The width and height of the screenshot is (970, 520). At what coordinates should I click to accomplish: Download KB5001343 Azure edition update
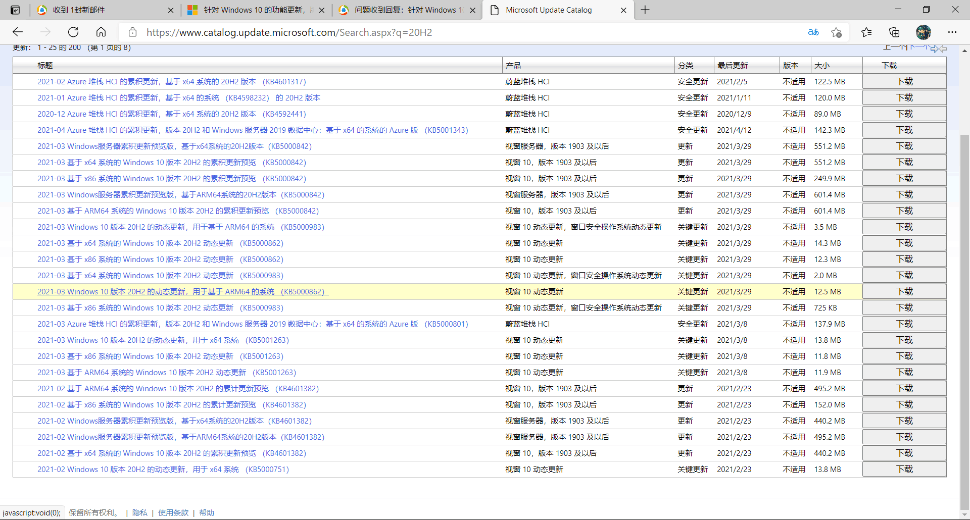pos(904,130)
